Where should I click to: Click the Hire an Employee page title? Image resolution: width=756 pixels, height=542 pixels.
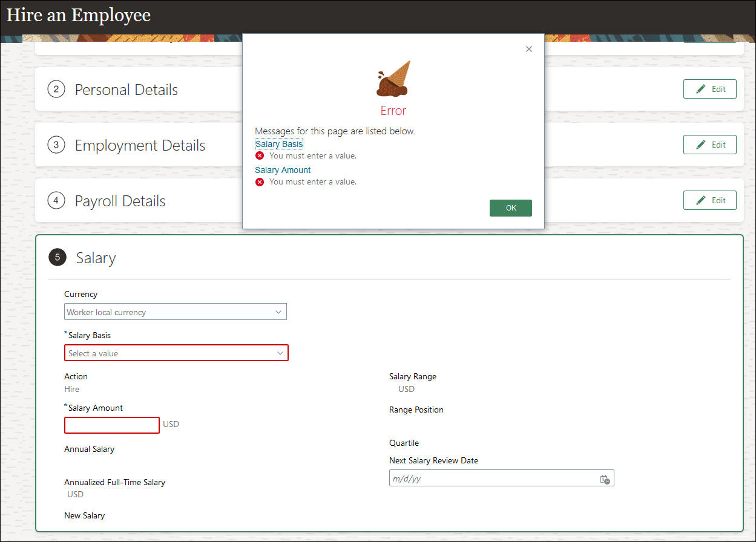pos(79,15)
